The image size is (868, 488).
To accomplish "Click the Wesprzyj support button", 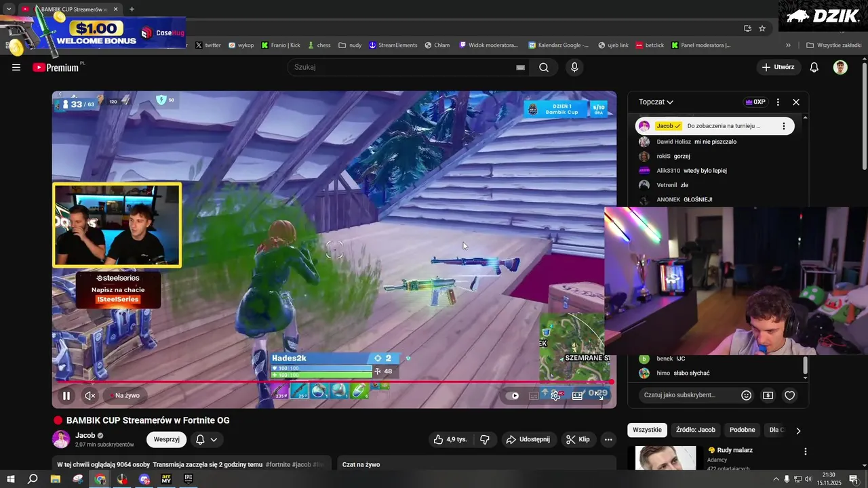I will [166, 439].
